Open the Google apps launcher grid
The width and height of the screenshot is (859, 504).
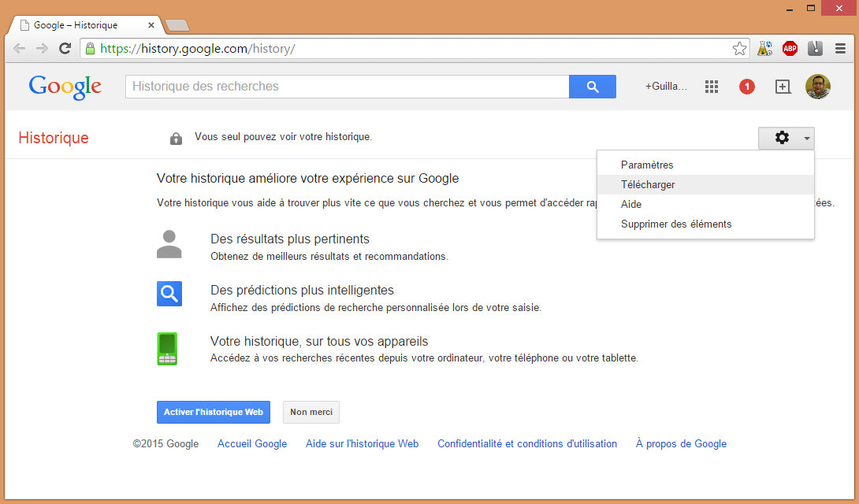click(711, 87)
